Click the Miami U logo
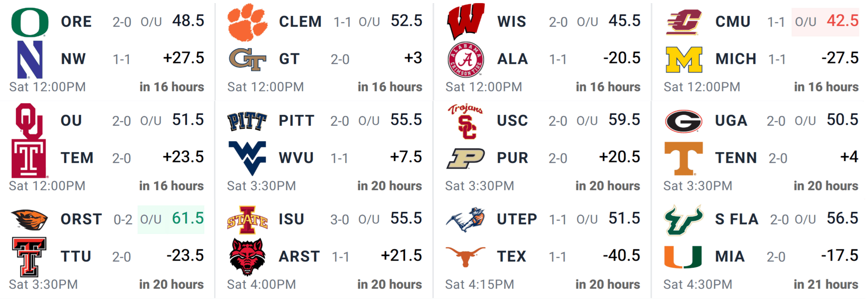The width and height of the screenshot is (868, 300). [683, 257]
